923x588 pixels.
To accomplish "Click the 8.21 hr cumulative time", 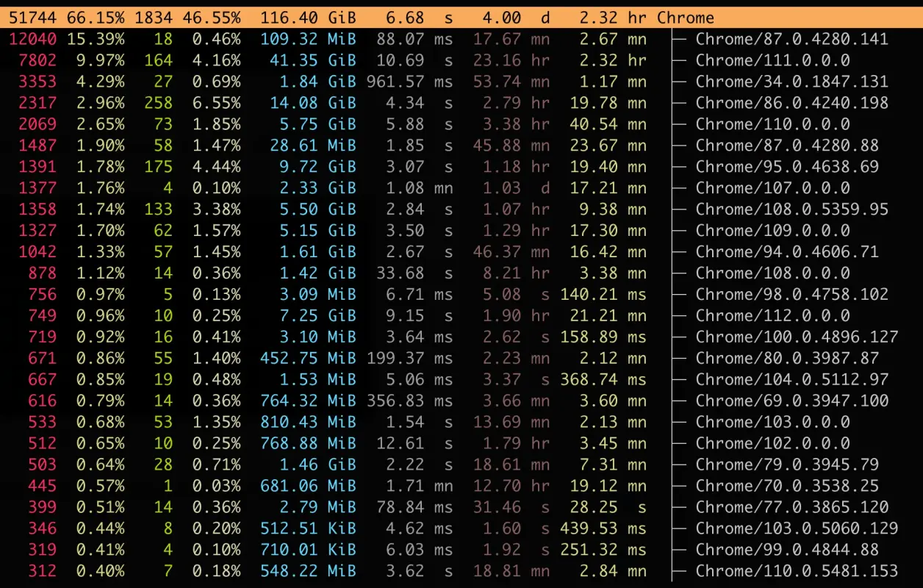I will pyautogui.click(x=516, y=273).
